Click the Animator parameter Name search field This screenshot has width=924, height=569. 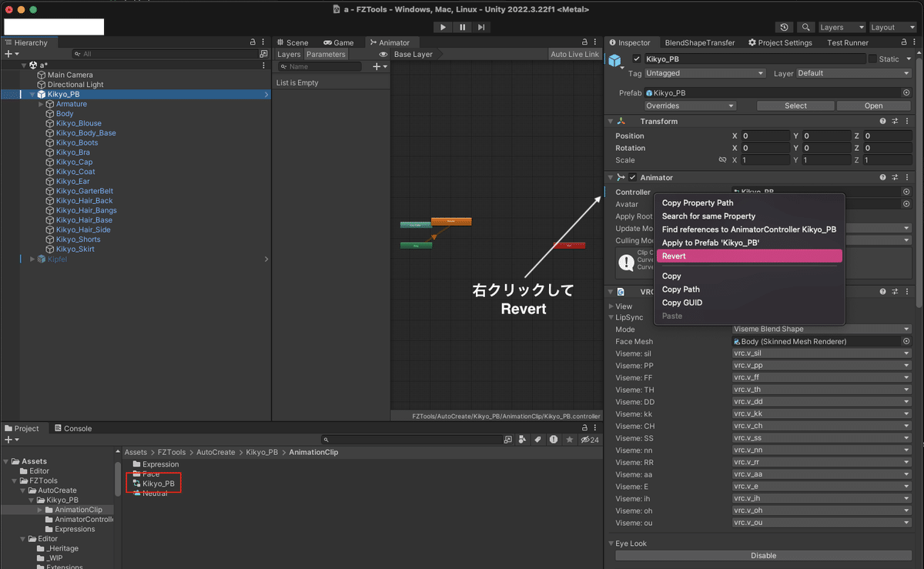pos(319,67)
